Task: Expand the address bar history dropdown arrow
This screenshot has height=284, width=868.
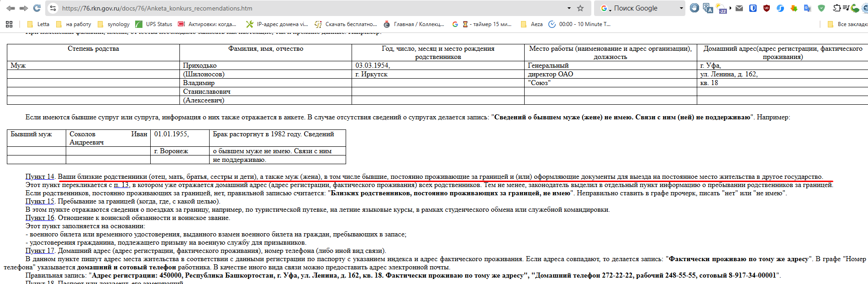Action: pyautogui.click(x=569, y=8)
